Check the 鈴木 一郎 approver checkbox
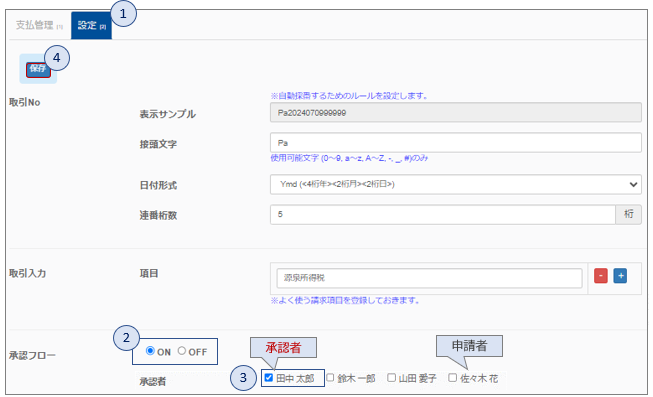The width and height of the screenshot is (653, 397). (330, 377)
